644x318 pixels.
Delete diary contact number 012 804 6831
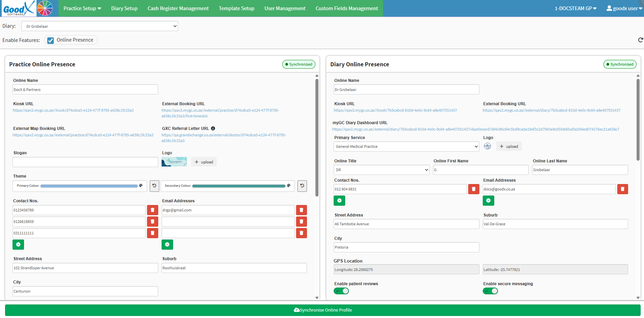pyautogui.click(x=474, y=189)
